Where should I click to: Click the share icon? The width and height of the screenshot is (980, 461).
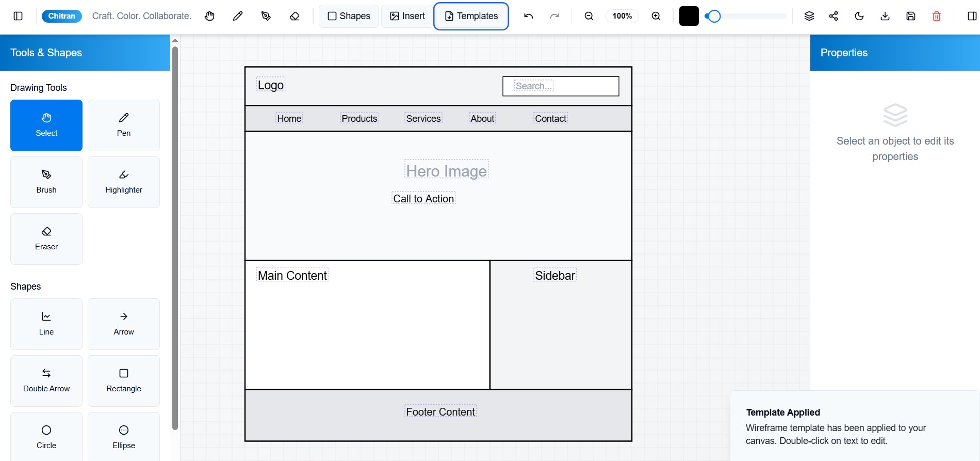pos(834,16)
